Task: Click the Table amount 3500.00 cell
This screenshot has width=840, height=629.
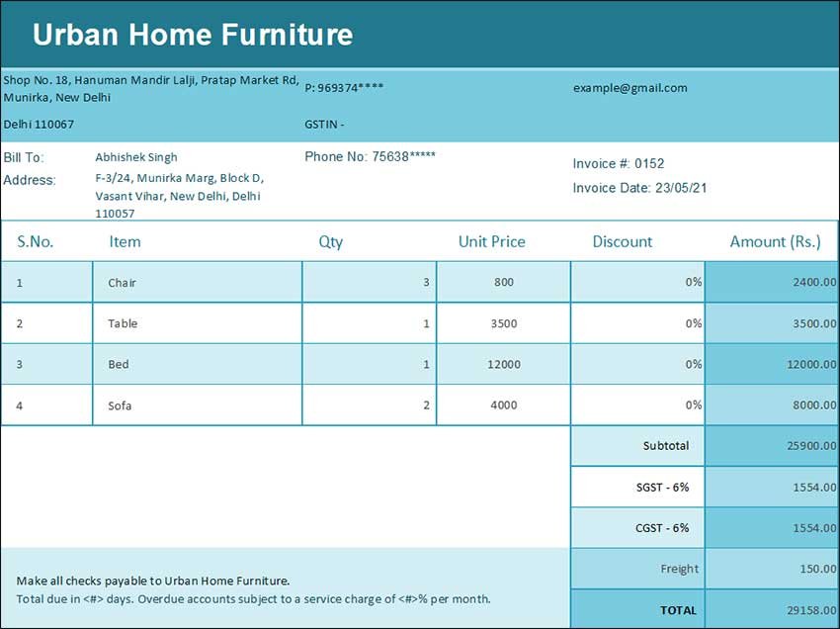Action: 772,323
